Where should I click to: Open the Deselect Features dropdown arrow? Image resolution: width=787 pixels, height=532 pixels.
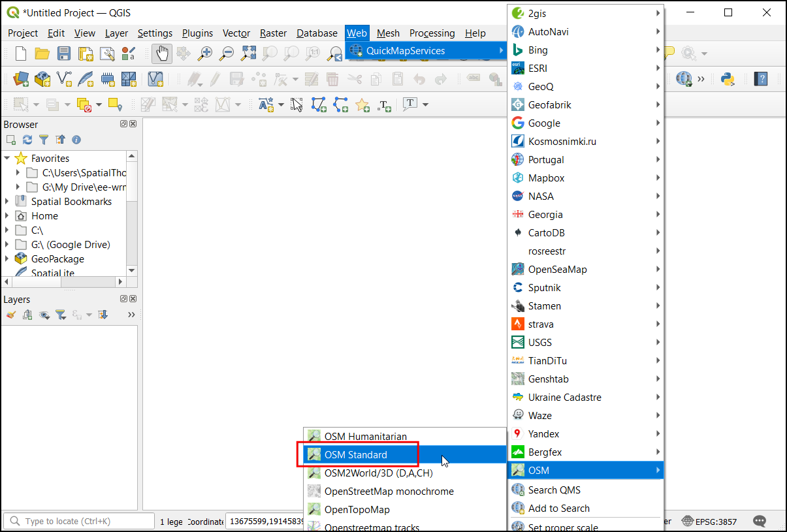99,104
